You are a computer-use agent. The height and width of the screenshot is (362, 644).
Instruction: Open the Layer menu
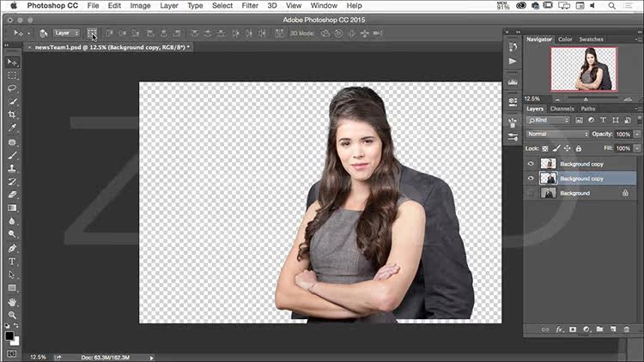point(169,6)
